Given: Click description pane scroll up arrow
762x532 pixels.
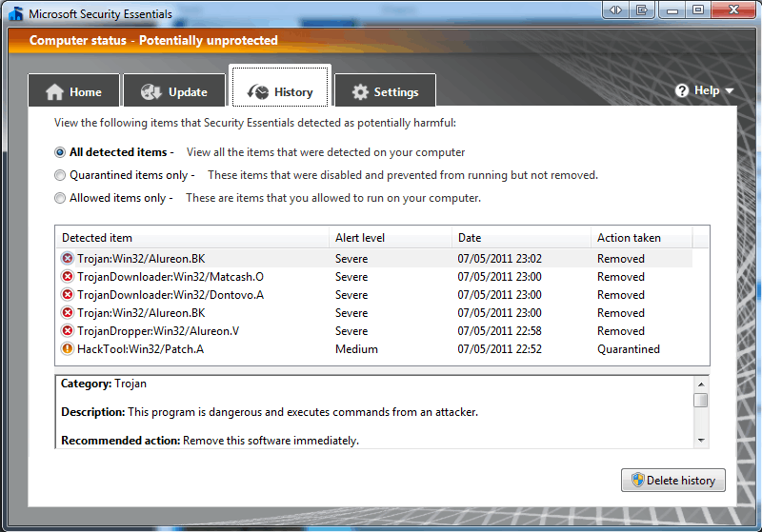Looking at the screenshot, I should point(701,384).
